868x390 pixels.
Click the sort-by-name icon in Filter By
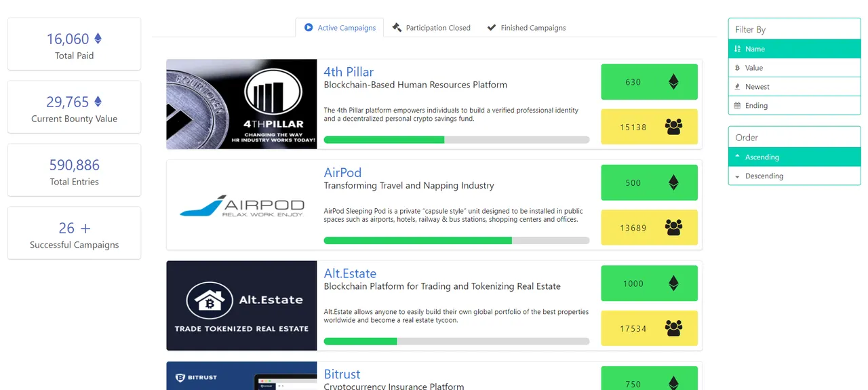click(x=738, y=49)
